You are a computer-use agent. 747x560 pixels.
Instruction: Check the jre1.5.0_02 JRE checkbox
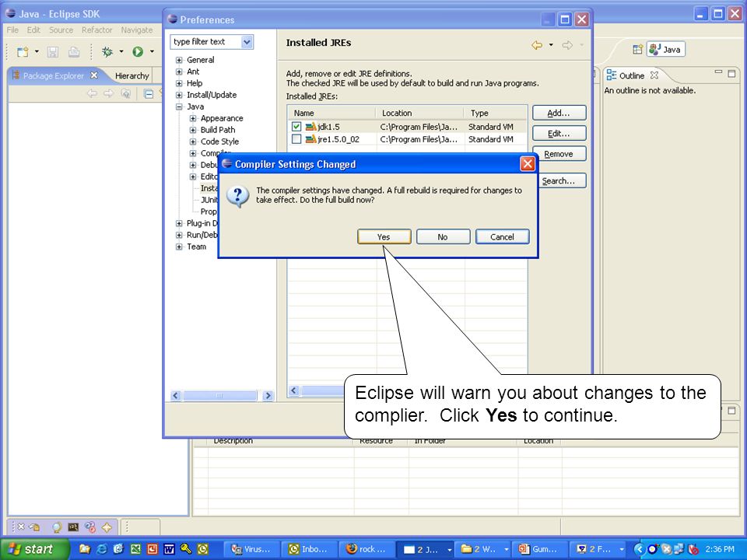point(296,139)
